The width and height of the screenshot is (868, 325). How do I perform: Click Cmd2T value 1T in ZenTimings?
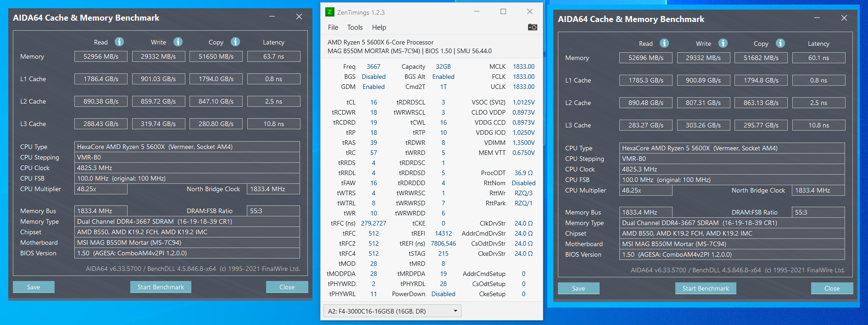pos(443,87)
